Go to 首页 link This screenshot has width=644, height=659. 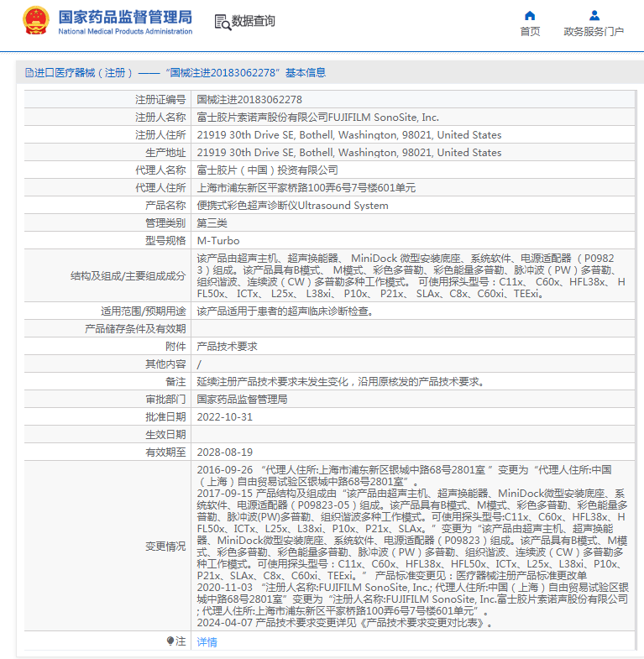(530, 32)
